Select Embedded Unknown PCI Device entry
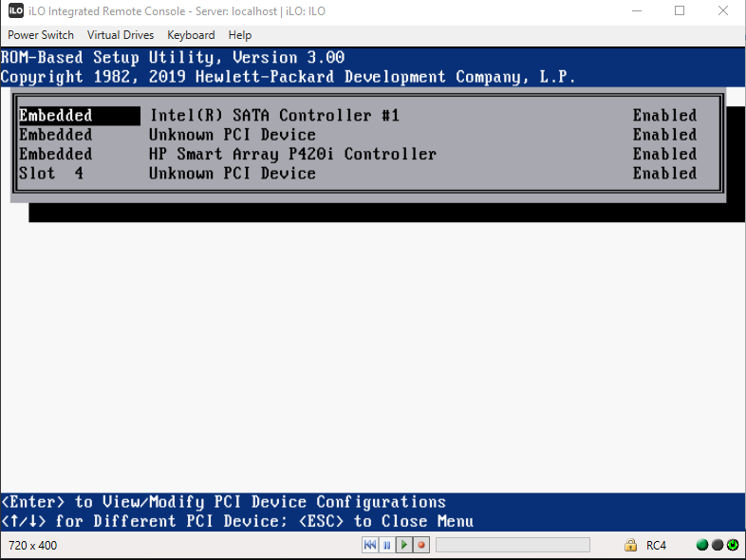This screenshot has width=746, height=560. 358,135
